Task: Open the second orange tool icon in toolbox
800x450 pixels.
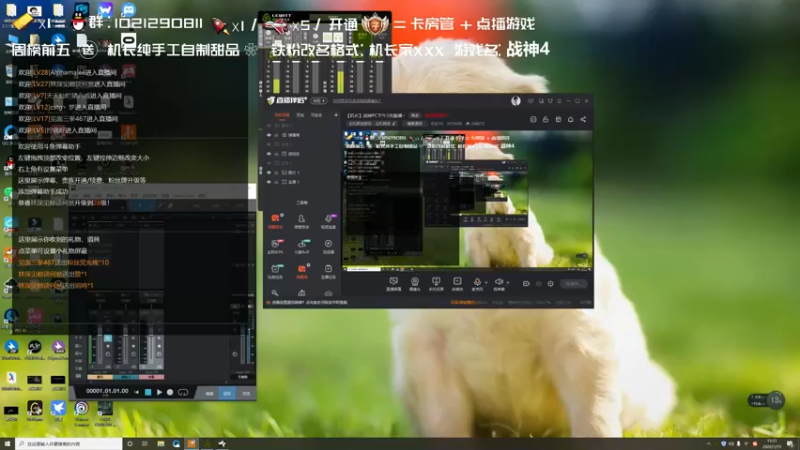Action: point(302,271)
